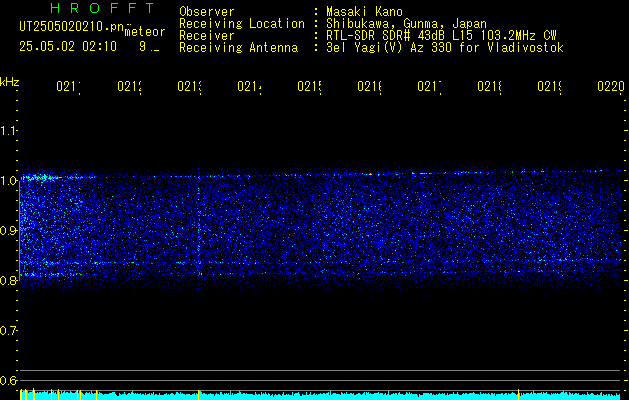The height and width of the screenshot is (400, 629).
Task: Click the 0211 time axis label
Action: click(x=68, y=87)
